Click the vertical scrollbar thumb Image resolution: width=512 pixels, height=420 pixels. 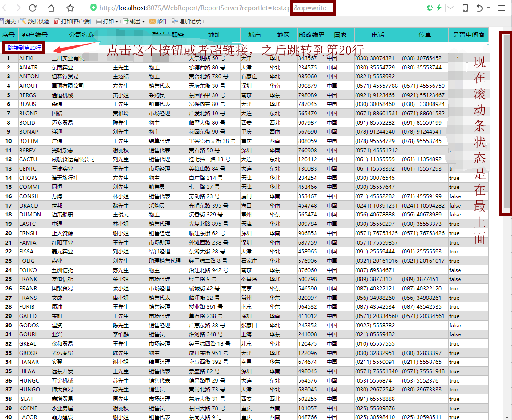click(x=506, y=121)
